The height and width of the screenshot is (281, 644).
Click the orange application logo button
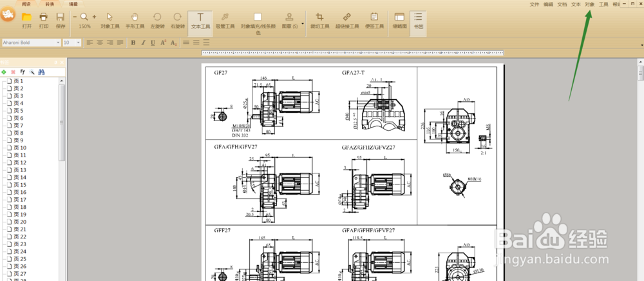[x=7, y=15]
